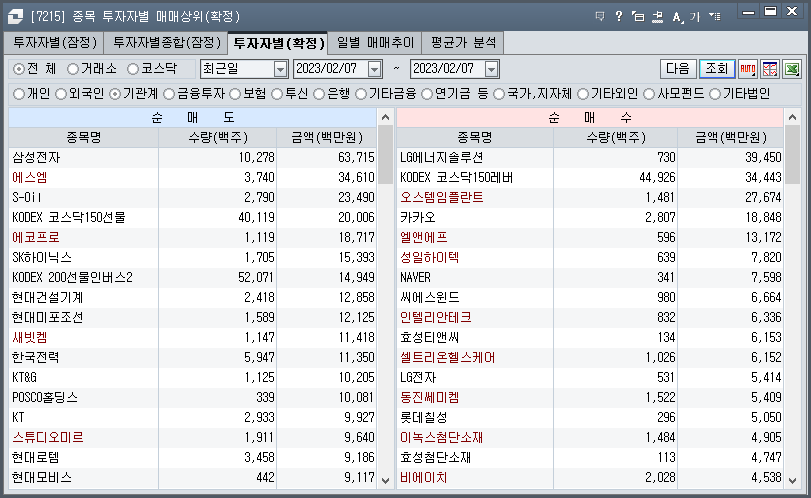The width and height of the screenshot is (811, 498).
Task: Click the 다음 button
Action: 678,69
